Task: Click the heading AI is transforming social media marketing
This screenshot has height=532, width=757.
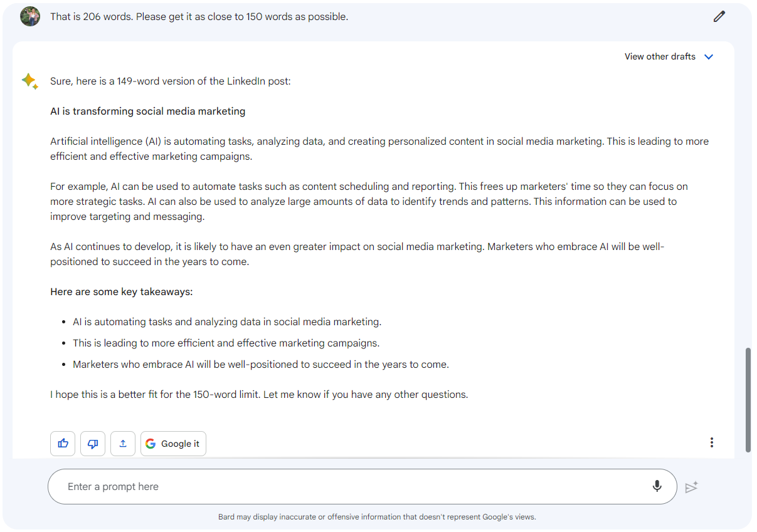Action: click(148, 112)
